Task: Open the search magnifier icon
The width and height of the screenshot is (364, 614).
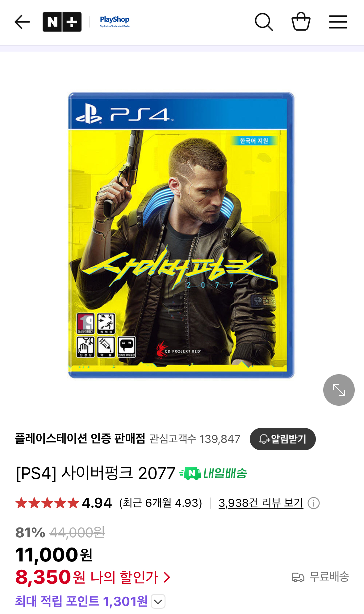Action: pyautogui.click(x=264, y=22)
